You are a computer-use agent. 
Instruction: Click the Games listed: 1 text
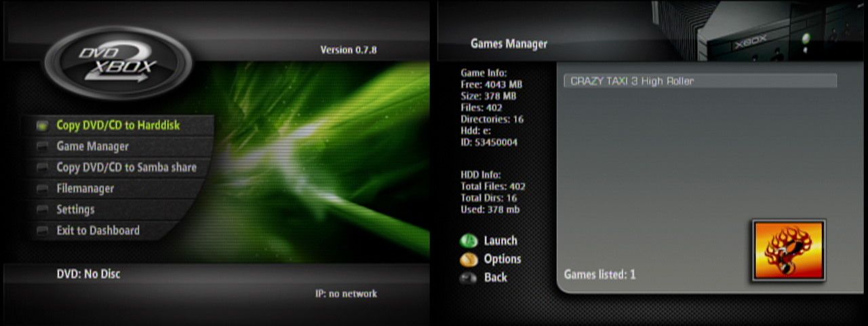point(599,275)
